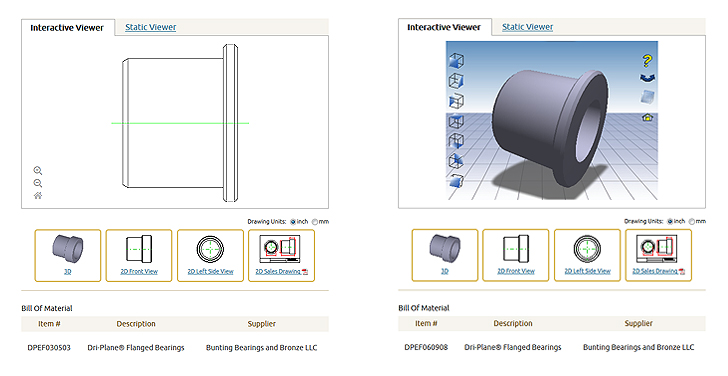The height and width of the screenshot is (376, 728).
Task: Switch to Static Viewer tab in right panel
Action: tap(527, 27)
